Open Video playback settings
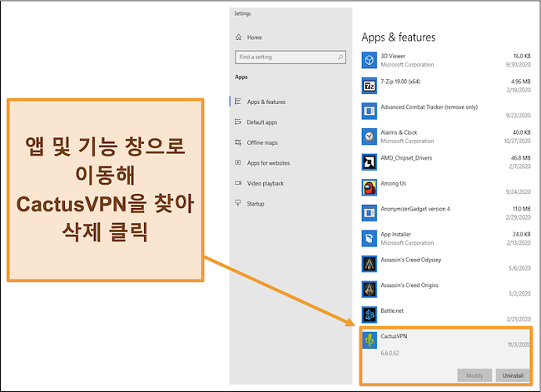Viewport: 541px width, 392px height. (x=266, y=183)
